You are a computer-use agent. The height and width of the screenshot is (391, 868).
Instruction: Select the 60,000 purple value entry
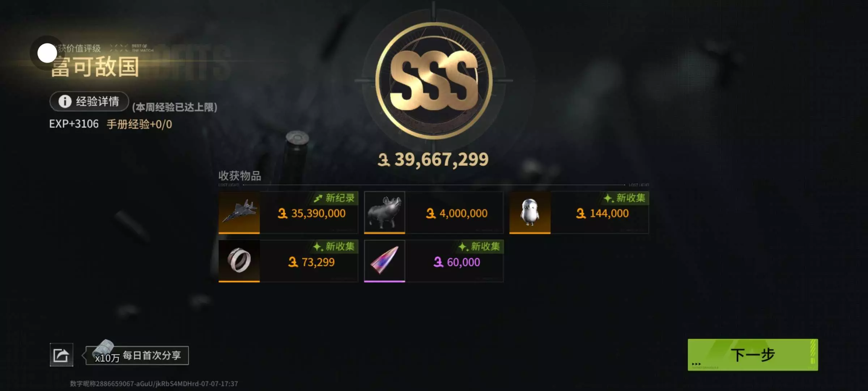456,262
